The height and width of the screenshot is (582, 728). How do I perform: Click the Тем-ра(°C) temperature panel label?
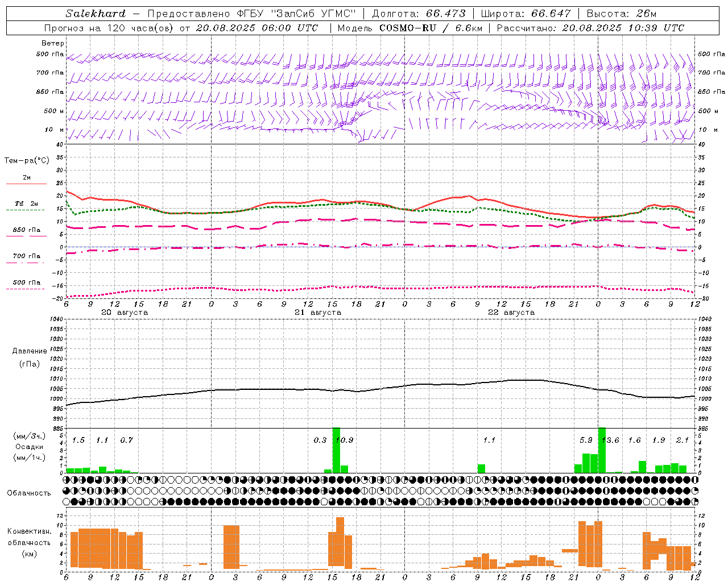27,161
